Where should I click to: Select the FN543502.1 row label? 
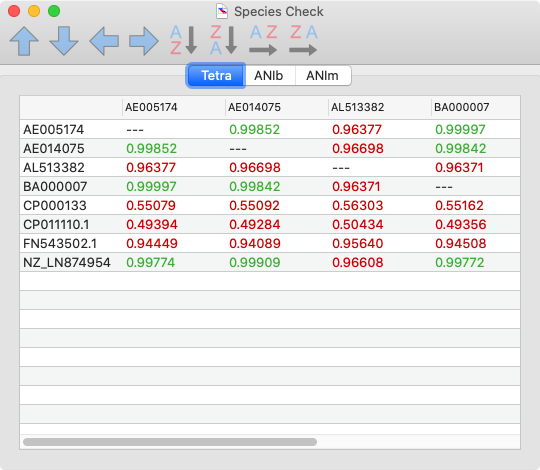click(x=60, y=244)
